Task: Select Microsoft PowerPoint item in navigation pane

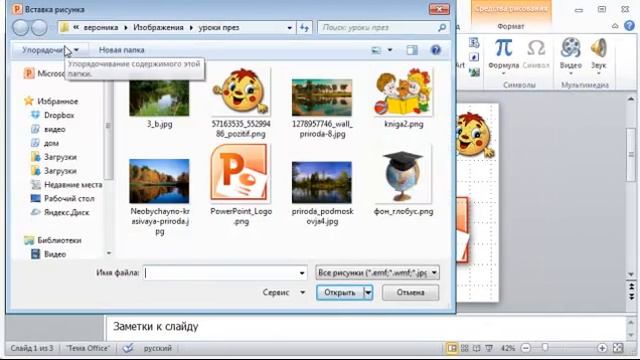Action: coord(45,73)
